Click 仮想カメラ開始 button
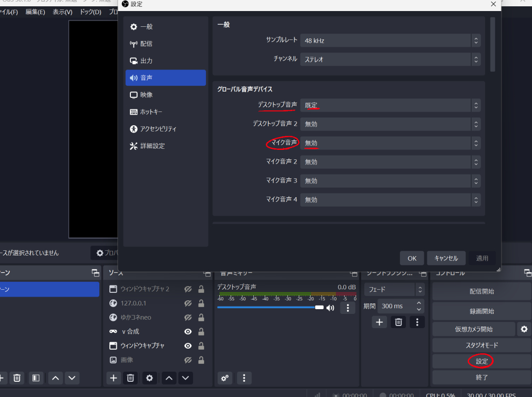 pyautogui.click(x=474, y=329)
